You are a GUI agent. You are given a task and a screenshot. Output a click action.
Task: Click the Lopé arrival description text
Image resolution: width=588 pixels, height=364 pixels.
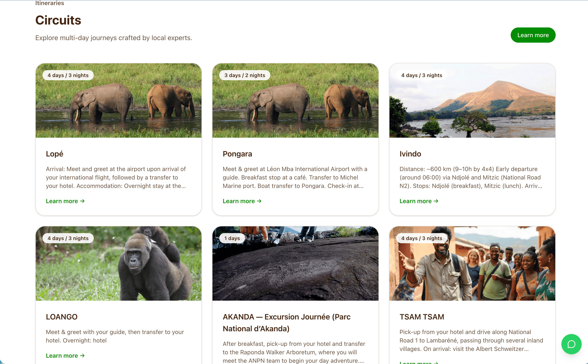point(116,177)
